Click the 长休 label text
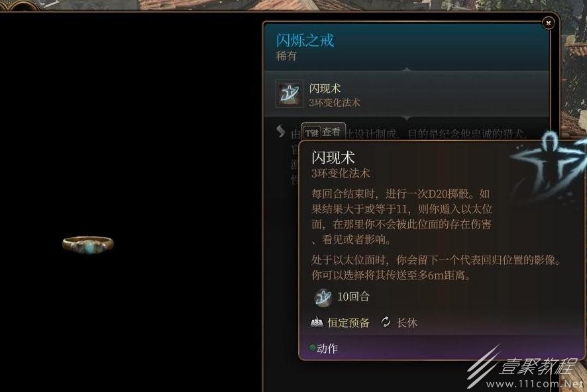The image size is (587, 392). (x=407, y=322)
